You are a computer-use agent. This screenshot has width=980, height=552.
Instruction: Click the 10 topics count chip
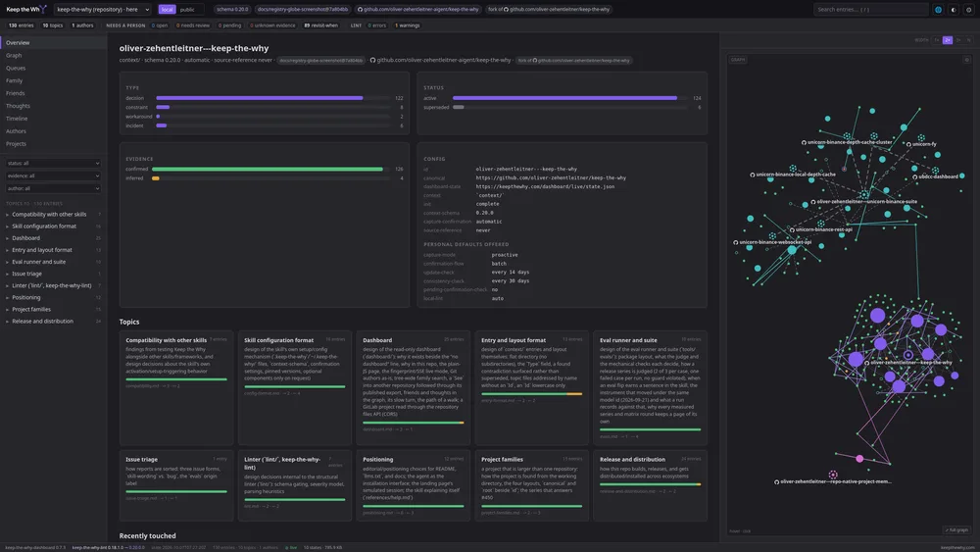[x=53, y=25]
